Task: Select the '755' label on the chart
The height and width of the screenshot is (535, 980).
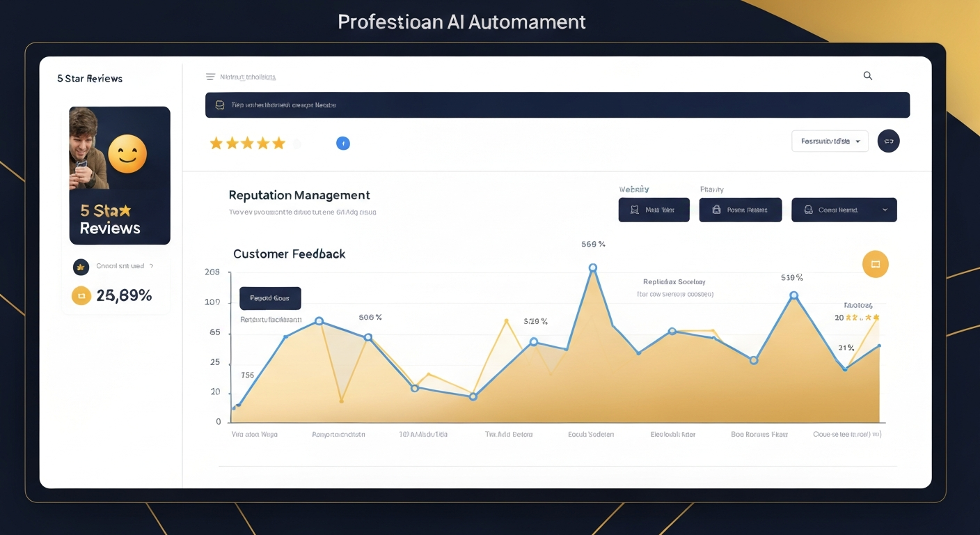Action: pos(248,375)
